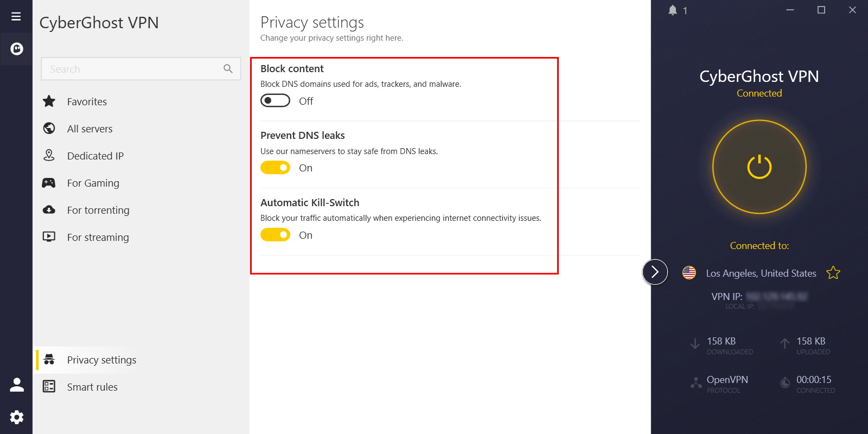Open the Dedicated IP section
Viewport: 868px width, 434px height.
tap(95, 156)
